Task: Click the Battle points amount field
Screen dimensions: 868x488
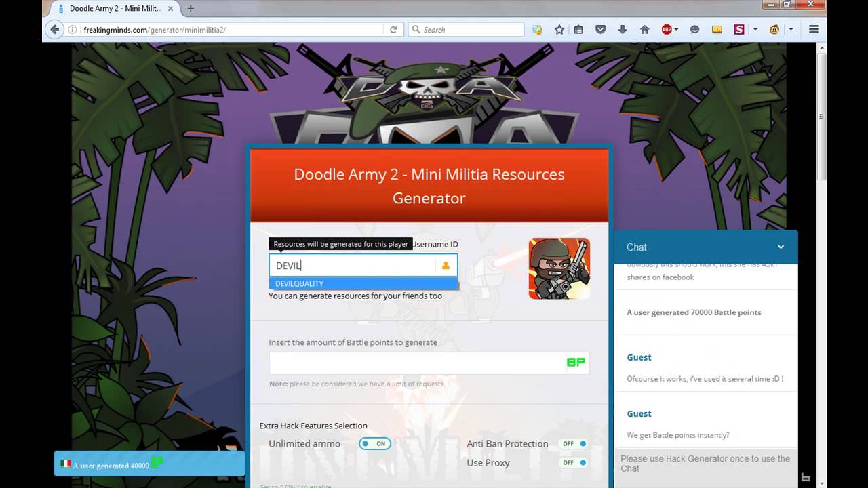Action: coord(429,363)
